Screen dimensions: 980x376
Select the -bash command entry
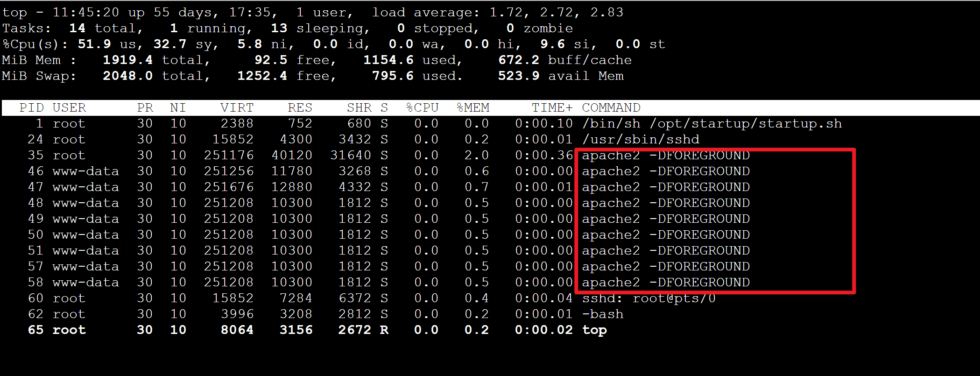(602, 314)
